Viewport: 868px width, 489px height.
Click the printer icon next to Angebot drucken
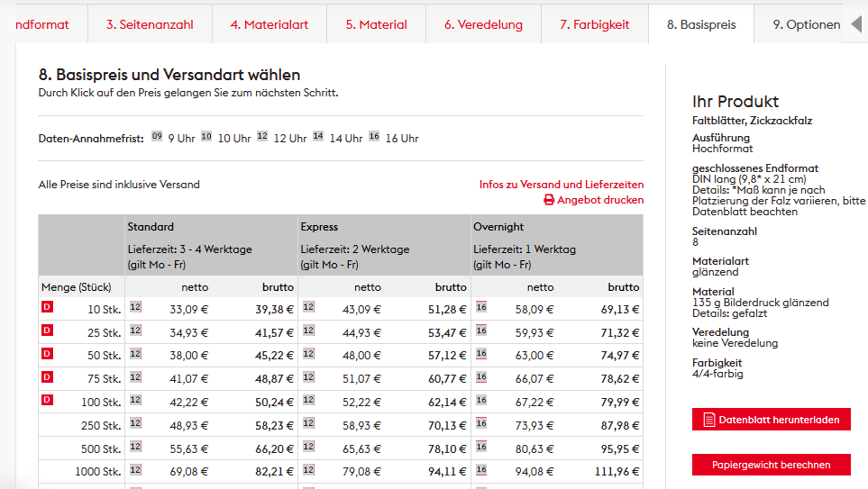coord(549,200)
